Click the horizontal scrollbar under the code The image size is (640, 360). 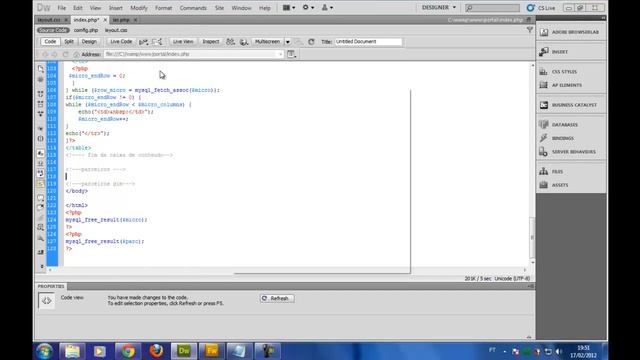click(287, 270)
